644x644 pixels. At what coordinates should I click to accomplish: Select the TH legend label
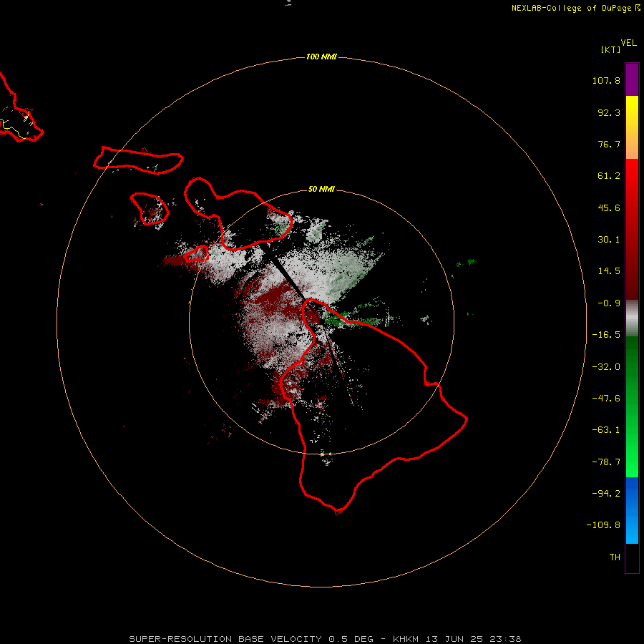coord(615,557)
